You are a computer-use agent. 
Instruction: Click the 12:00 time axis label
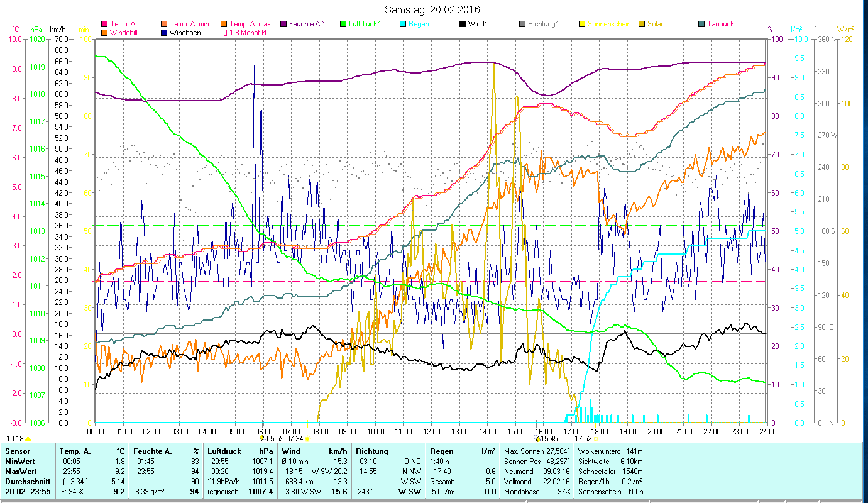click(x=432, y=432)
